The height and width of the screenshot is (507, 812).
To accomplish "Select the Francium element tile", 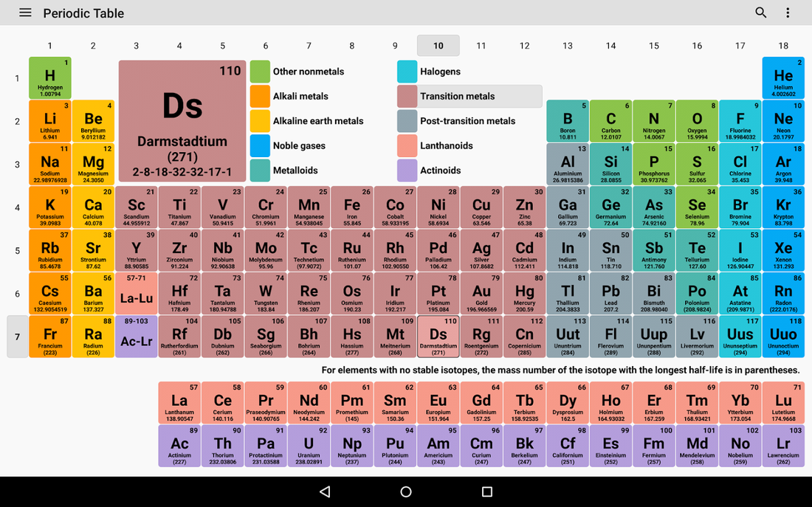I will 49,337.
